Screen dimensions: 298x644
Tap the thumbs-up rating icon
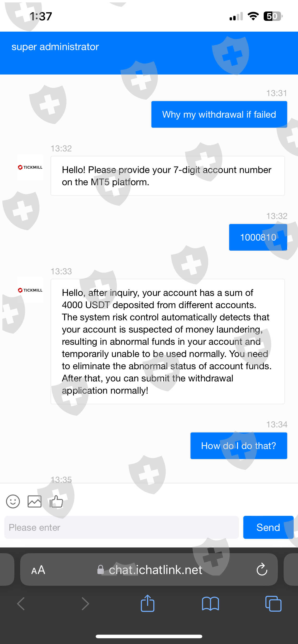56,501
